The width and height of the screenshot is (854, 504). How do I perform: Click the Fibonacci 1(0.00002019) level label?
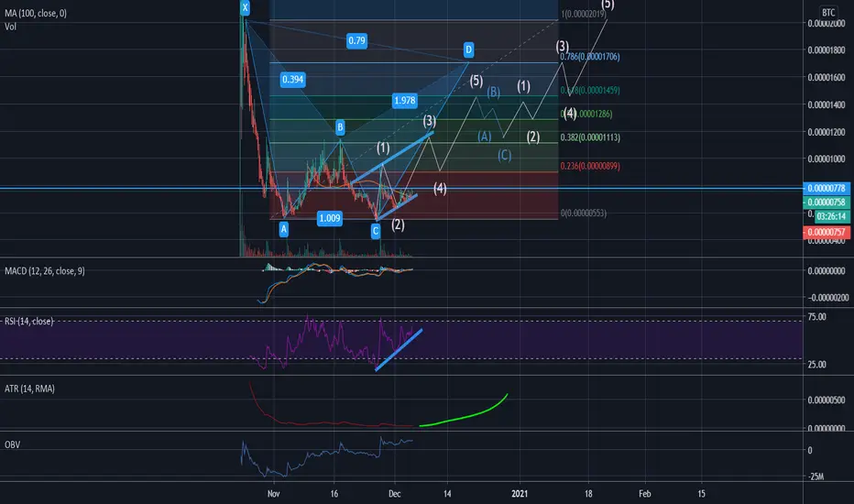pos(582,14)
